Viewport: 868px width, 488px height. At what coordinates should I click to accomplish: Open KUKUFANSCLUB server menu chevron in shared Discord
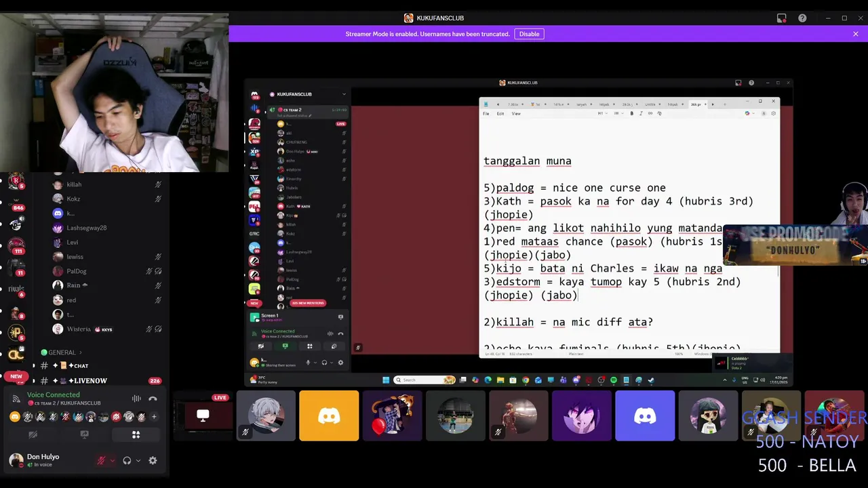(344, 94)
